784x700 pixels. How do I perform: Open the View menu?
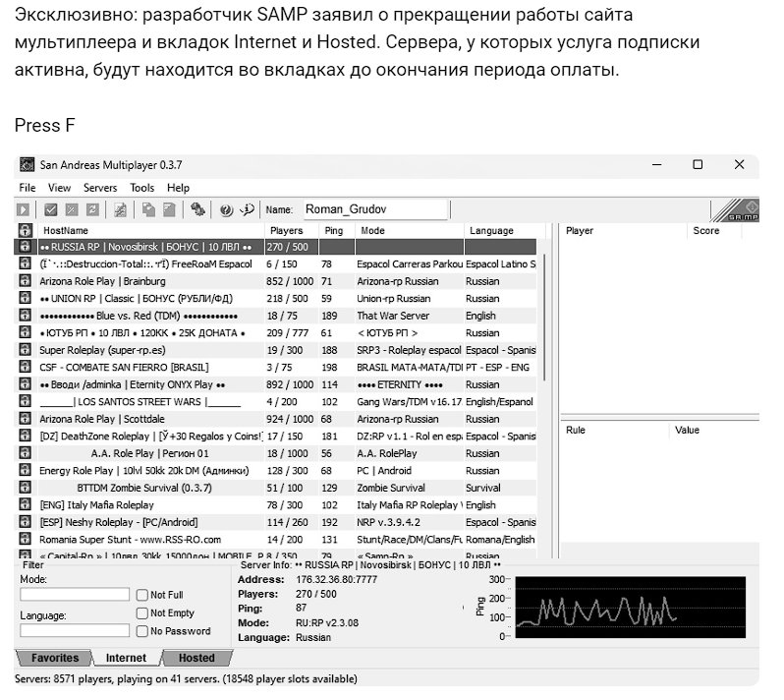coord(59,188)
